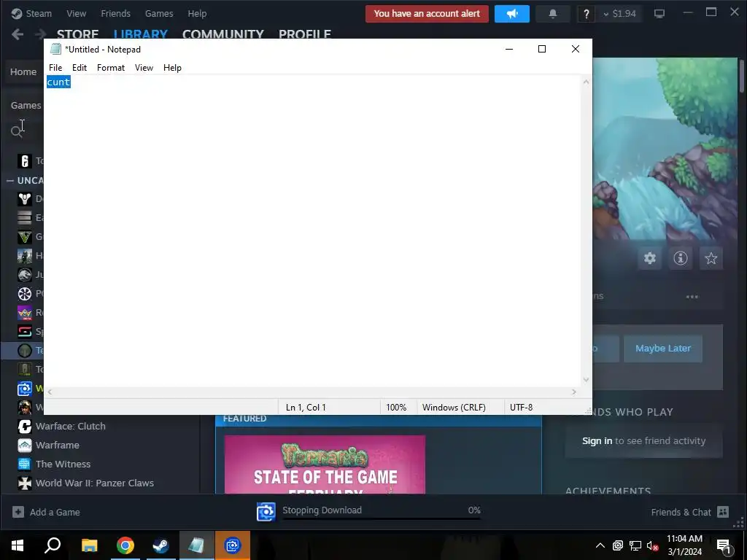Click the 'You have an account alert' button

tap(427, 14)
